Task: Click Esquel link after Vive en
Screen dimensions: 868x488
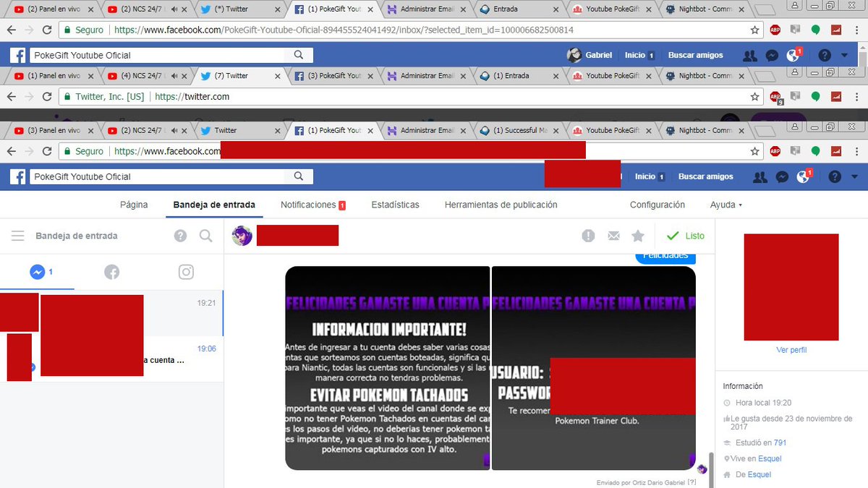Action: click(769, 458)
